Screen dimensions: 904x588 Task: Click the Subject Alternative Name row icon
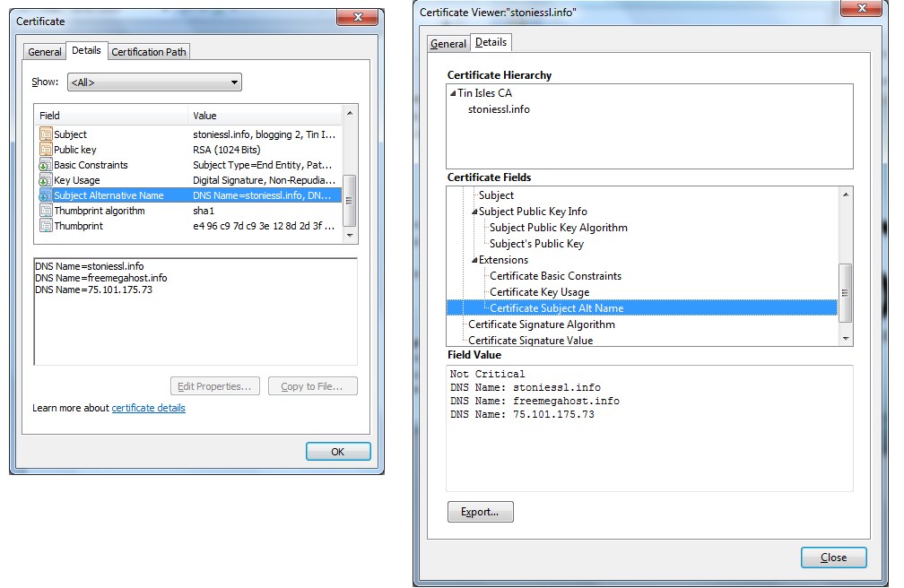pyautogui.click(x=46, y=195)
